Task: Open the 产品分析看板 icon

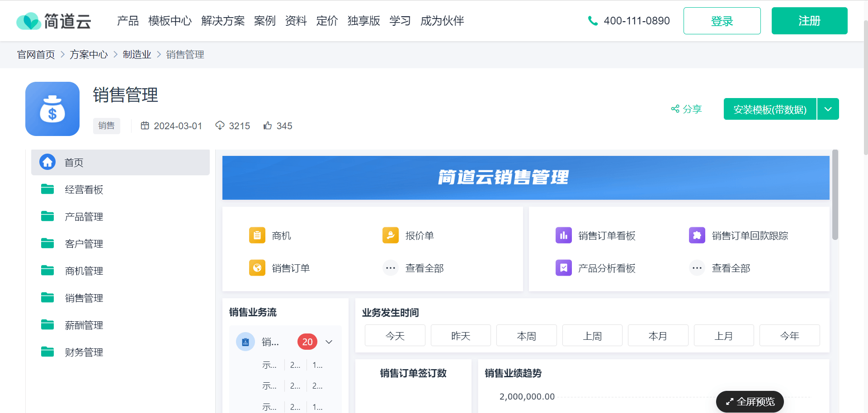Action: [x=563, y=268]
